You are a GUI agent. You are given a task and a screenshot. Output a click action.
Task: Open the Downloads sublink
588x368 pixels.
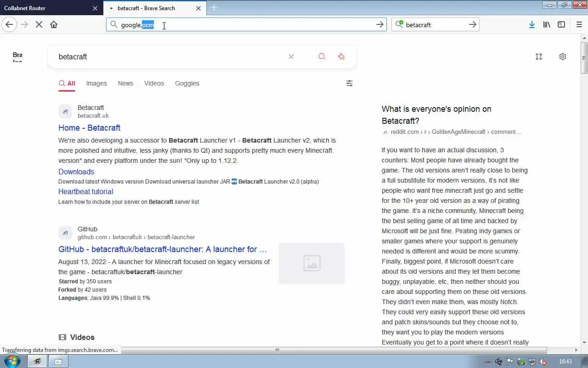[76, 172]
